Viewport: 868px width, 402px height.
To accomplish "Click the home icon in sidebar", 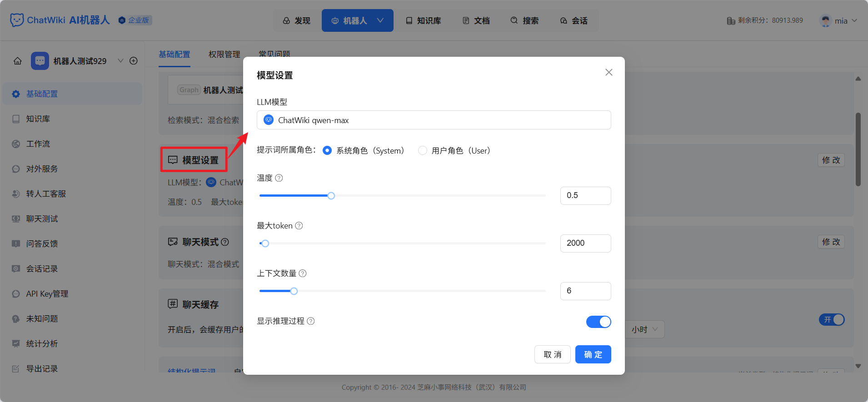I will click(x=18, y=61).
